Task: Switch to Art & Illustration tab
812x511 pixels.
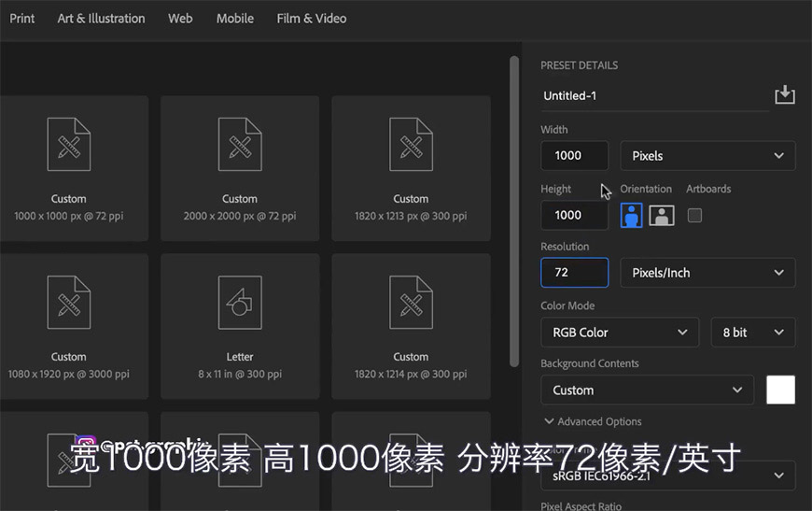Action: [101, 19]
